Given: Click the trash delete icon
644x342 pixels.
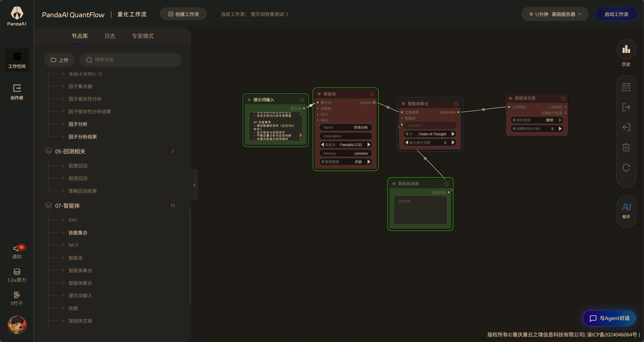Looking at the screenshot, I should (x=626, y=147).
